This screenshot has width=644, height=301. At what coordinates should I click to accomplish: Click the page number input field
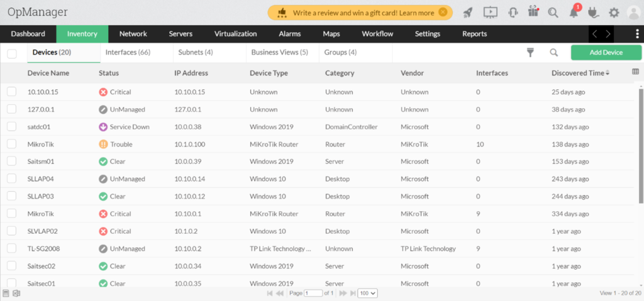click(313, 293)
